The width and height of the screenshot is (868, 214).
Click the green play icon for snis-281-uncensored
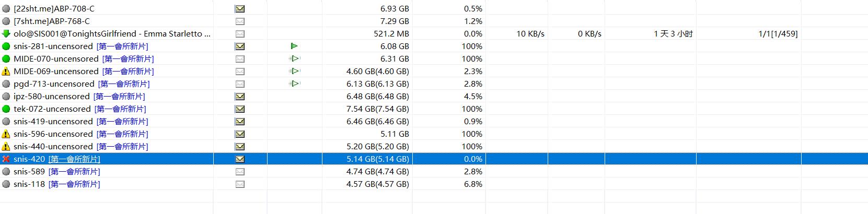[x=294, y=46]
